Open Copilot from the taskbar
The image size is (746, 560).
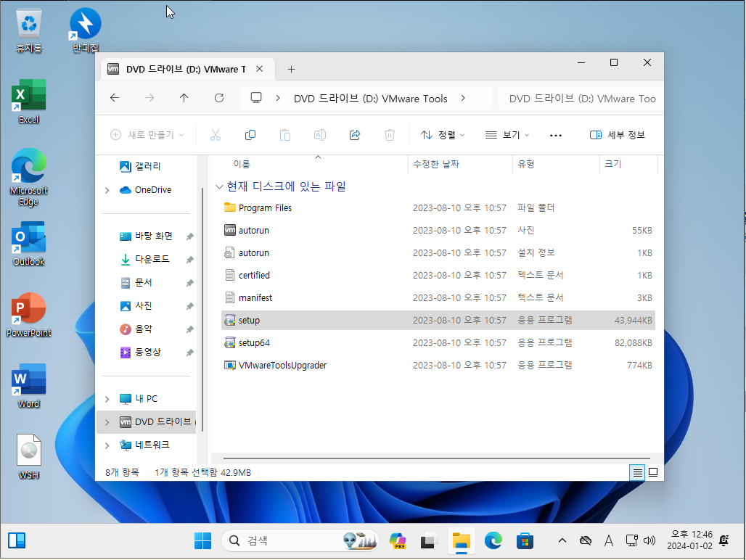coord(398,541)
